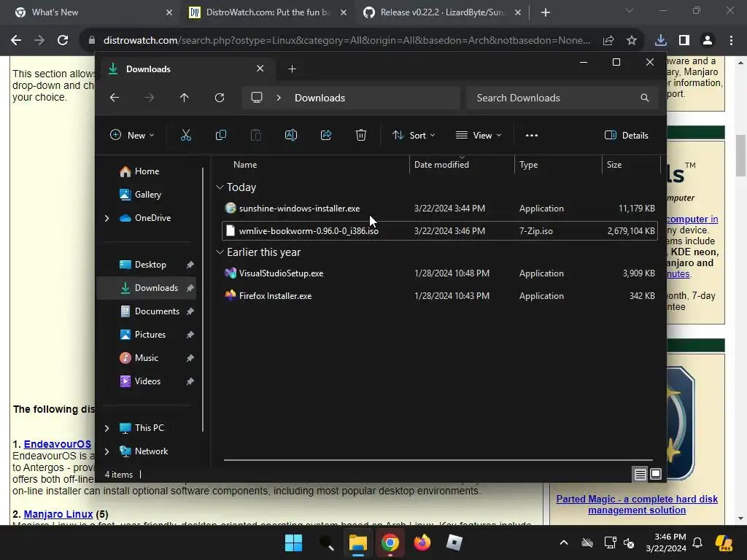The width and height of the screenshot is (747, 560).
Task: Open the EndeavourOS link on DistroWatch page
Action: tap(57, 444)
